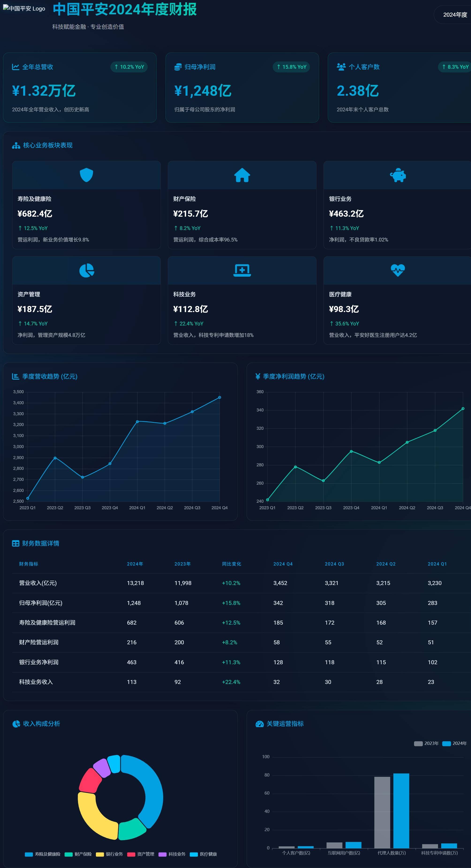Click the up arrow beside 8.2% YoY
This screenshot has width=471, height=868.
(x=176, y=228)
